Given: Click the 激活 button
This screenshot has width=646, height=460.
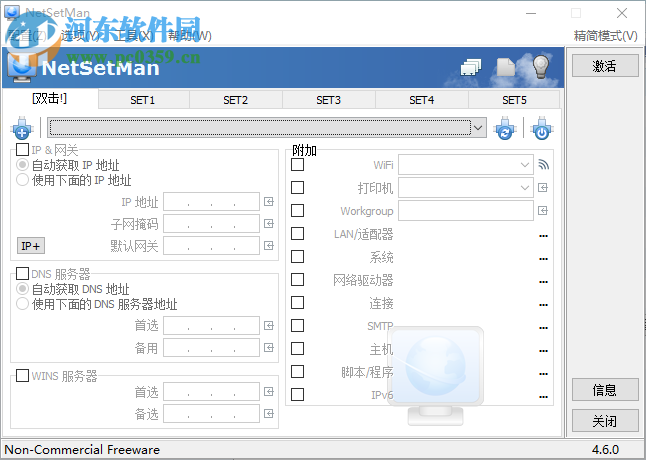Looking at the screenshot, I should tap(605, 66).
